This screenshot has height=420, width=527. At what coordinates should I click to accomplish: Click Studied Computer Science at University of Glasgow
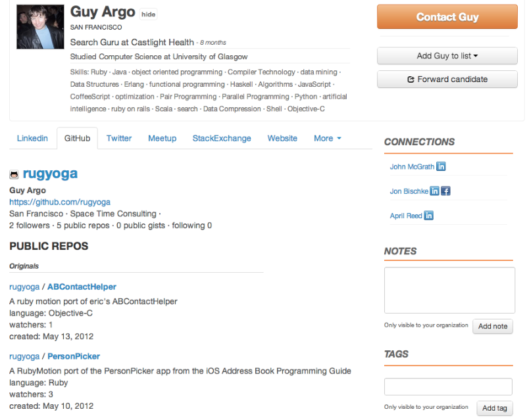(159, 57)
